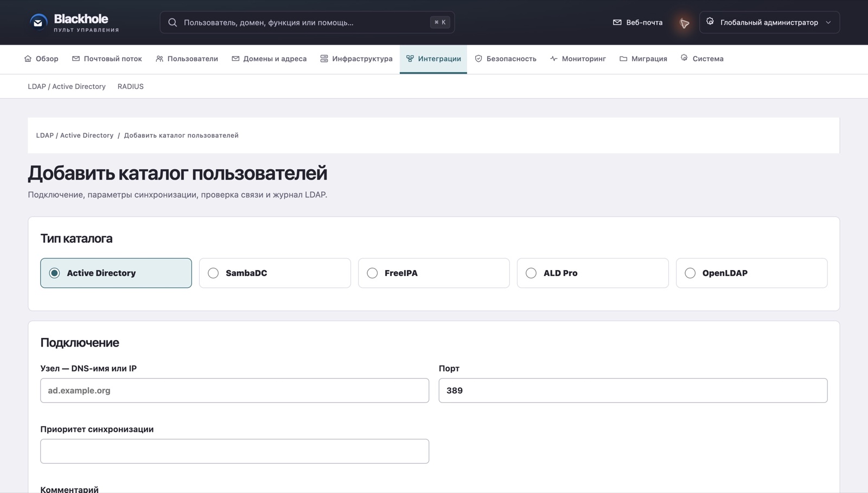
Task: Select Active Directory catalog type
Action: click(116, 273)
